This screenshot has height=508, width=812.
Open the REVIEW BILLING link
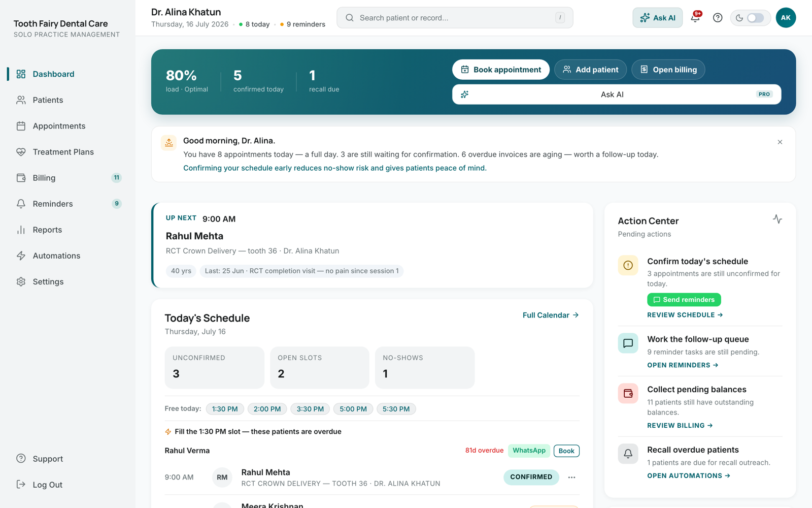point(680,426)
